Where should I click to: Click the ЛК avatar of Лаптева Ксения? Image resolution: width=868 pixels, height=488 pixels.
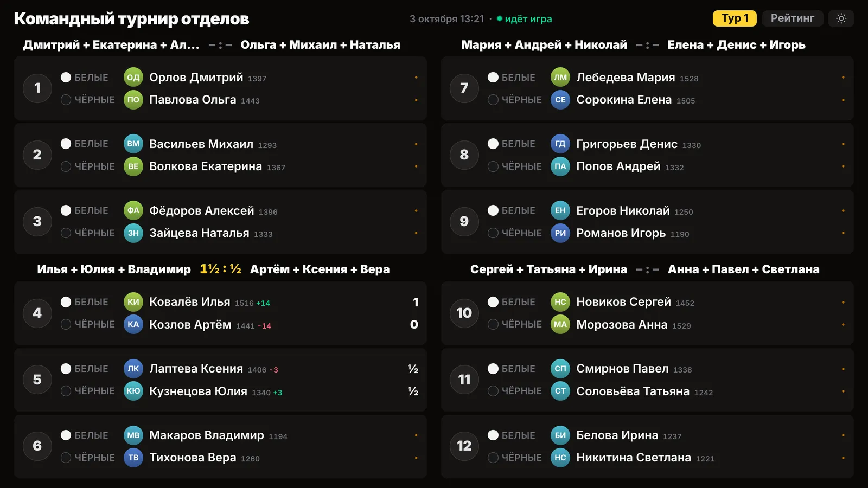(133, 369)
